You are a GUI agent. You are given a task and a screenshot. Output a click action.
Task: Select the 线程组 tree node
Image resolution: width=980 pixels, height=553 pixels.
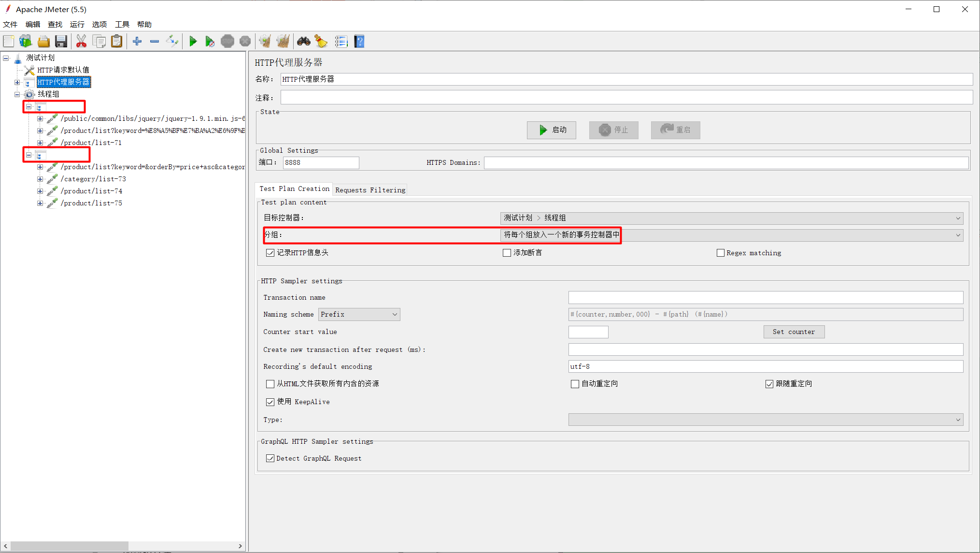tap(48, 94)
